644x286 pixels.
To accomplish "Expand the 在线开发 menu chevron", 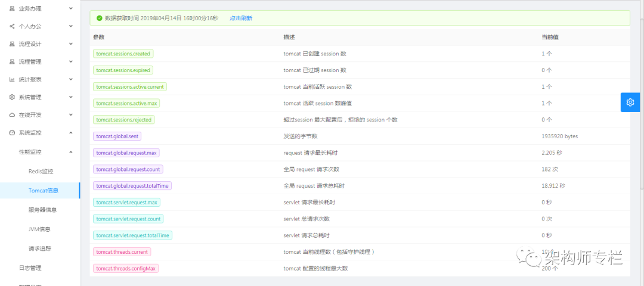I will pyautogui.click(x=70, y=115).
